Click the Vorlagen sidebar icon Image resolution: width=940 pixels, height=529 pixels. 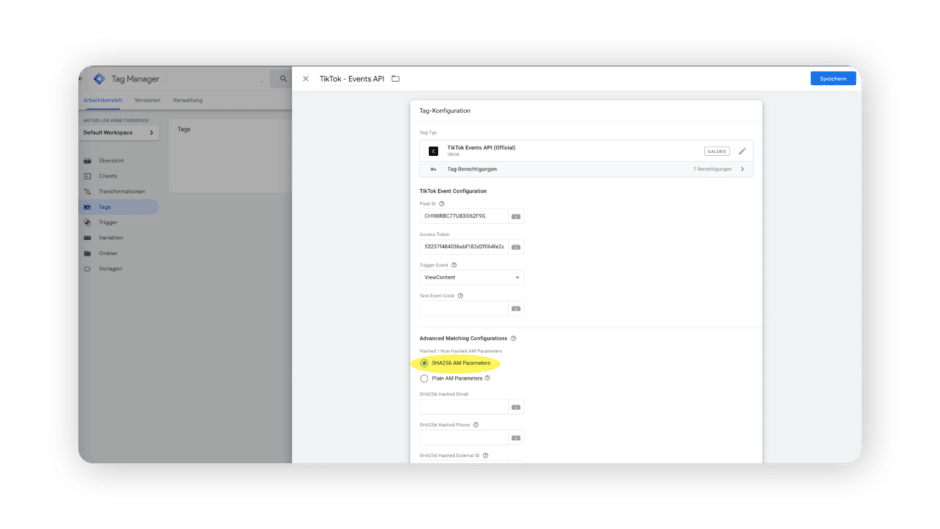tap(88, 269)
